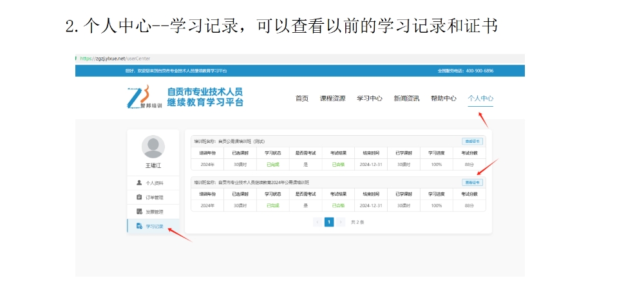Click the browser address bar URL
Image resolution: width=644 pixels, height=296 pixels.
tap(115, 58)
